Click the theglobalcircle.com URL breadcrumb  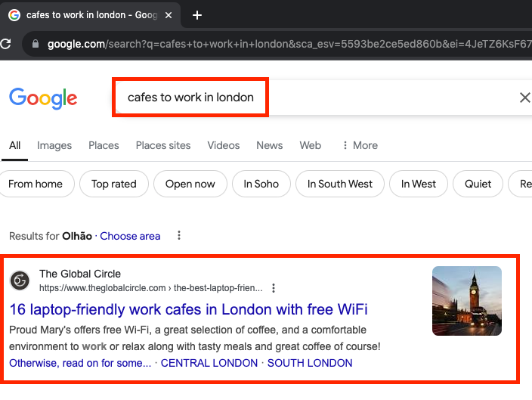150,288
